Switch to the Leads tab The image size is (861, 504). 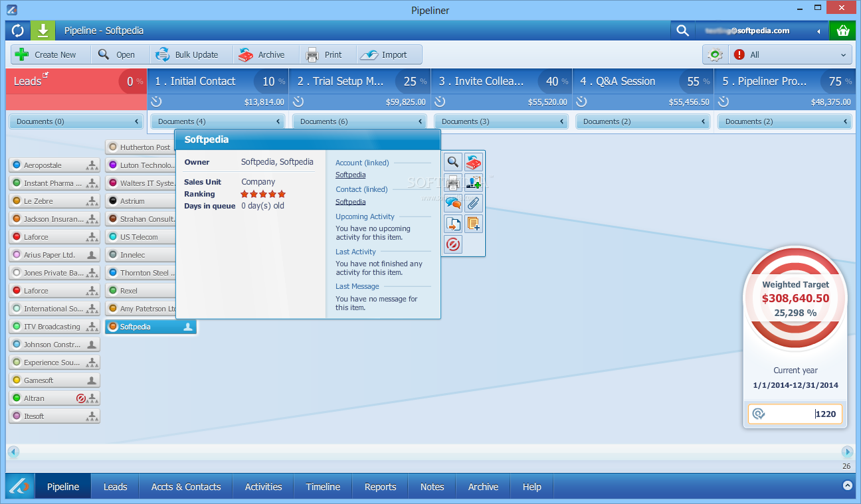point(115,487)
